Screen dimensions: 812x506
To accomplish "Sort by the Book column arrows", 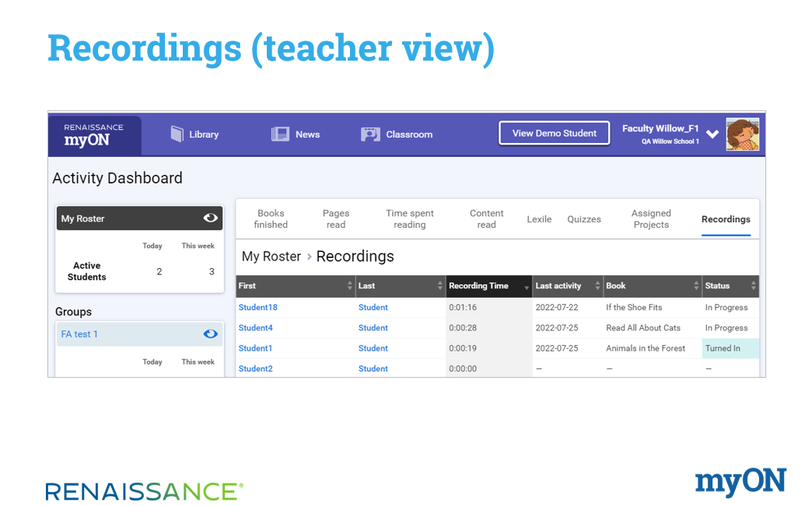I will 696,285.
